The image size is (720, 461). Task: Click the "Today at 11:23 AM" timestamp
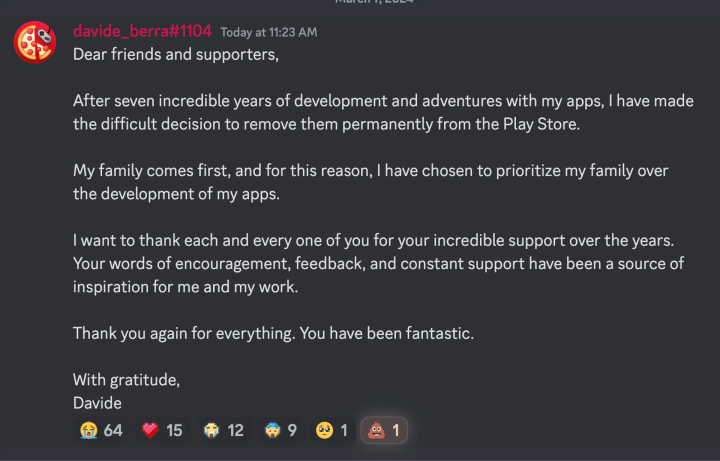pyautogui.click(x=269, y=32)
